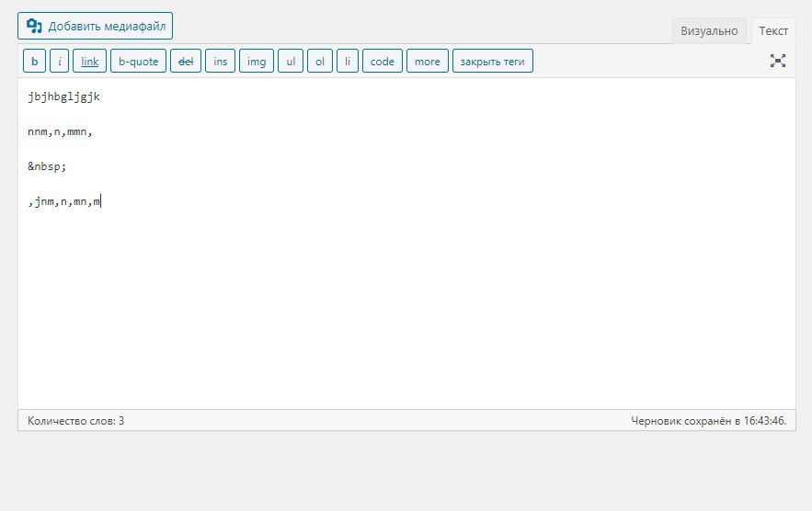The image size is (812, 511).
Task: Click Черновик сохранён в 16:43:46 status
Action: [x=708, y=420]
